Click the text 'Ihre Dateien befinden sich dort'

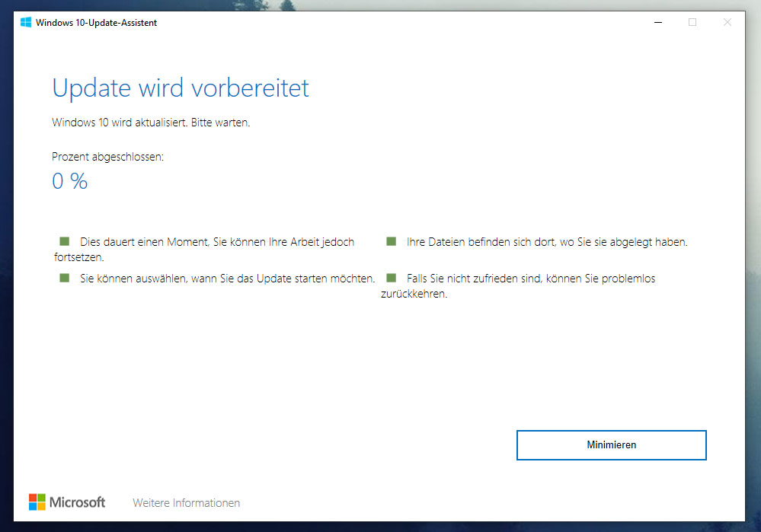pos(481,242)
